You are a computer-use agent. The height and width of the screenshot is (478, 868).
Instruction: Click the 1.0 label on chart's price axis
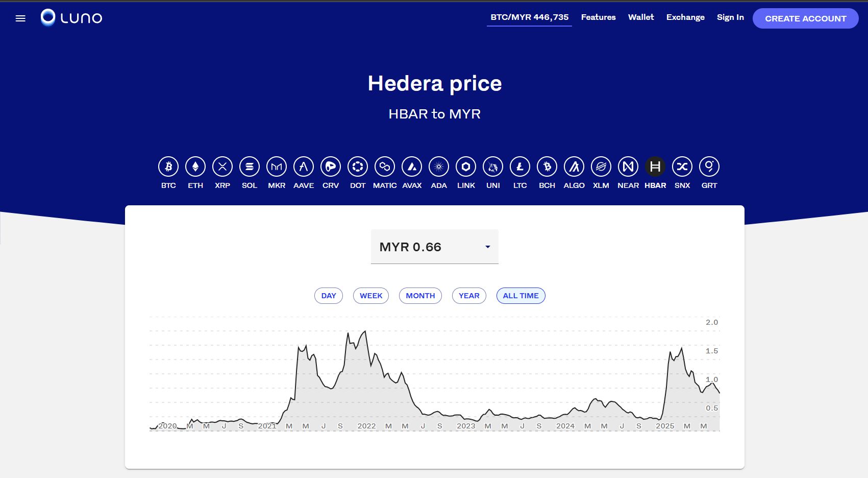tap(712, 379)
